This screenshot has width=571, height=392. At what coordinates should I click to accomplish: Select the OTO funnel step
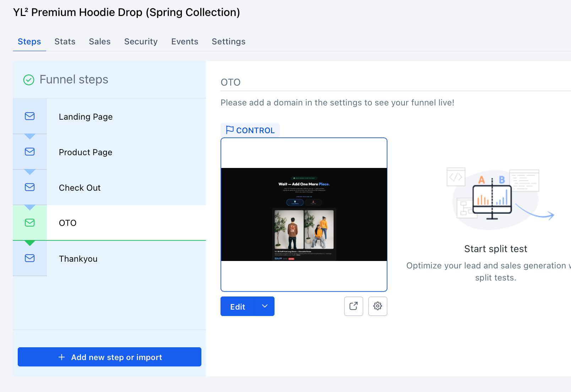109,223
